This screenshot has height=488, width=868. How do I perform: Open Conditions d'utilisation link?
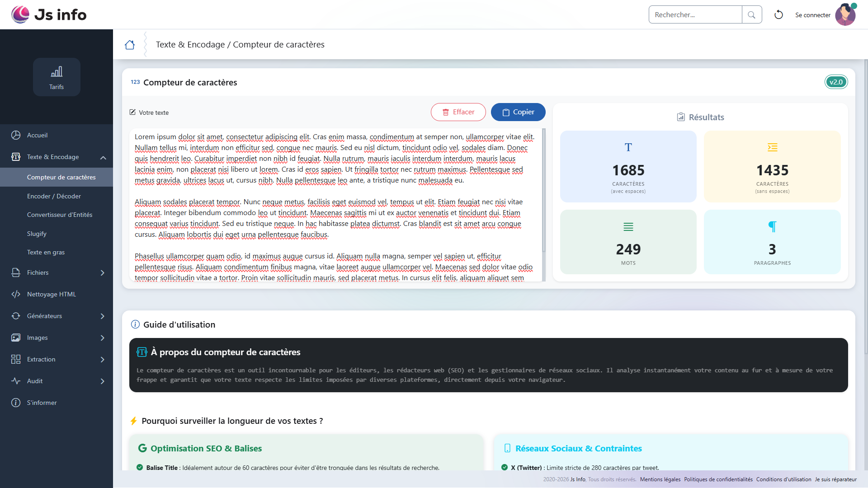coord(784,479)
